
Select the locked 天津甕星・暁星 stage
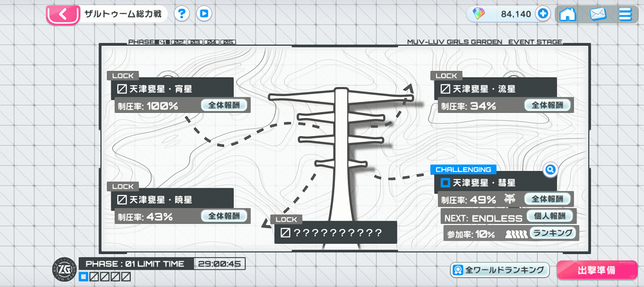(x=173, y=199)
